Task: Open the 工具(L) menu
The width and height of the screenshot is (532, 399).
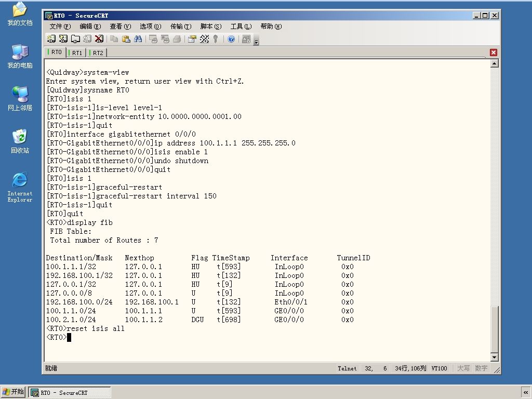Action: click(241, 26)
